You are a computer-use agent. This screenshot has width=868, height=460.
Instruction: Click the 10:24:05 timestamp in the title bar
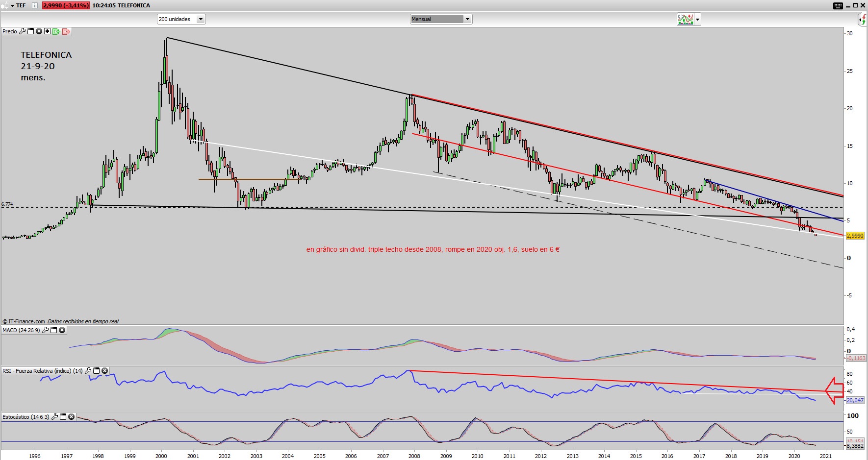click(x=103, y=5)
